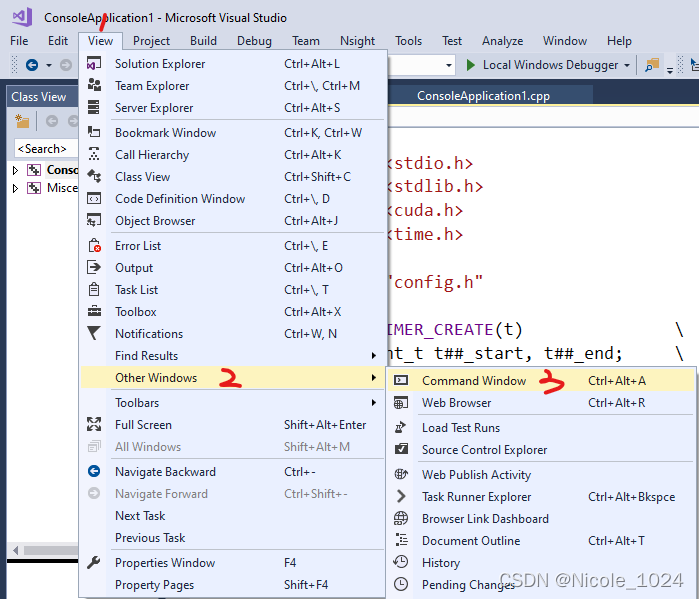Image resolution: width=699 pixels, height=599 pixels.
Task: Open the Find Results submenu arrow
Action: (374, 356)
